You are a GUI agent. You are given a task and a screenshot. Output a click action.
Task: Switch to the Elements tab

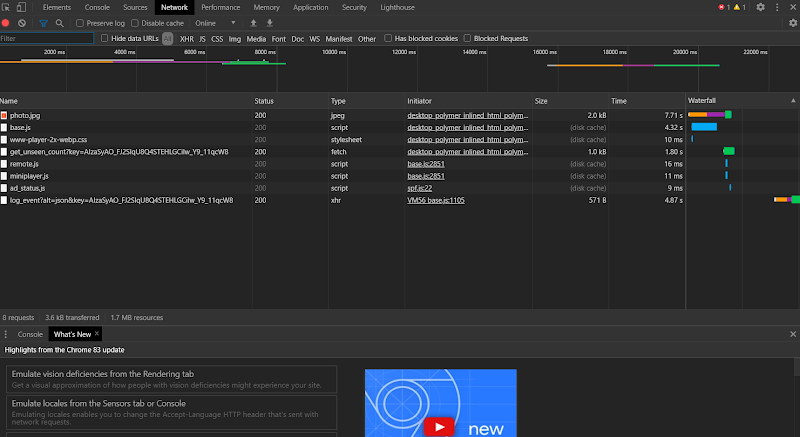[x=57, y=7]
